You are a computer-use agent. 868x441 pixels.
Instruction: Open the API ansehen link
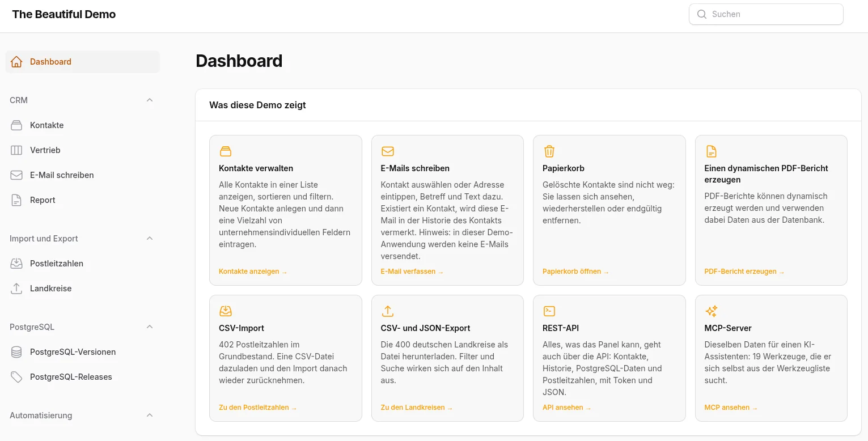click(x=567, y=408)
